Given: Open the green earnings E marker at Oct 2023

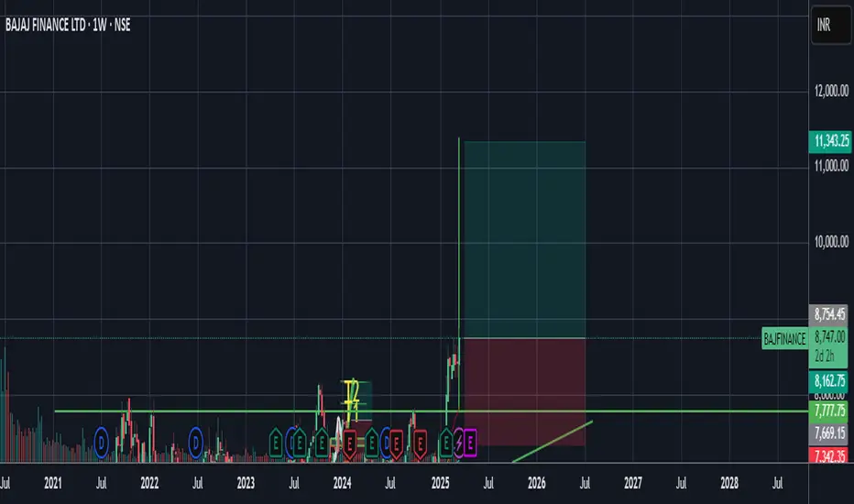Looking at the screenshot, I should pos(322,443).
